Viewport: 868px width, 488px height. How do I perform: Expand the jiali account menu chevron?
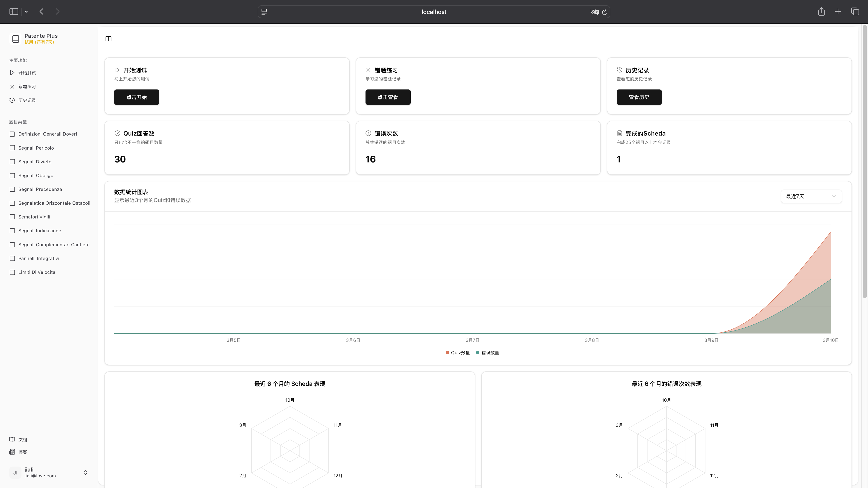[85, 472]
